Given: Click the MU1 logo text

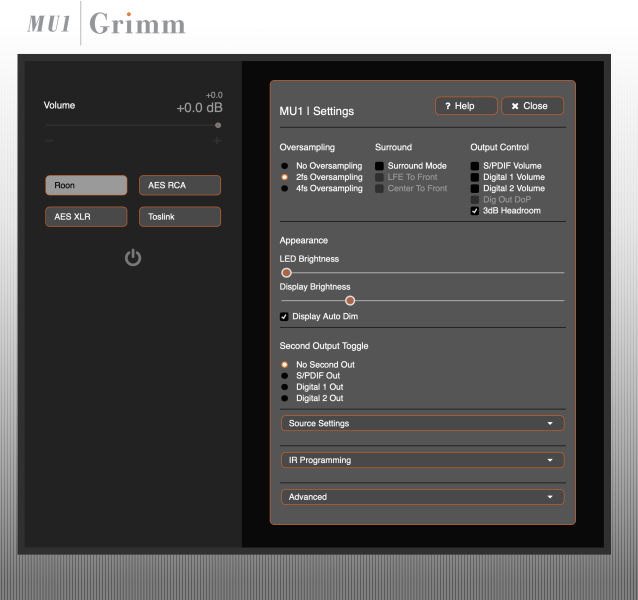Looking at the screenshot, I should click(49, 24).
